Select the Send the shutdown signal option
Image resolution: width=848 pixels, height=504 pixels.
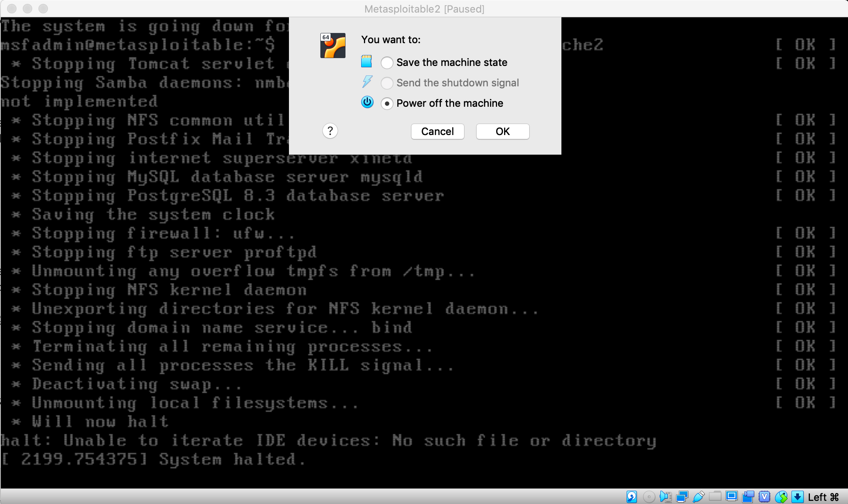coord(386,83)
